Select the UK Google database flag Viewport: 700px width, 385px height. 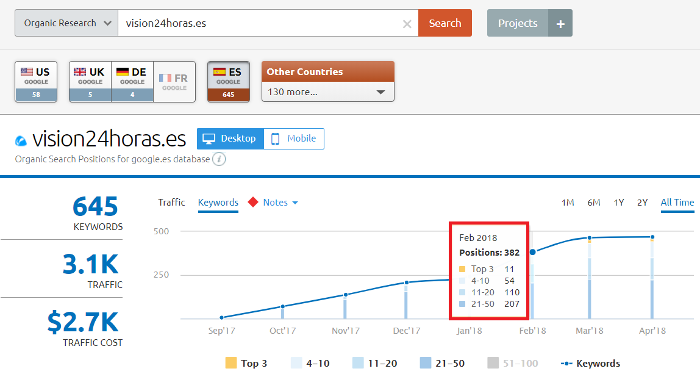click(x=90, y=82)
